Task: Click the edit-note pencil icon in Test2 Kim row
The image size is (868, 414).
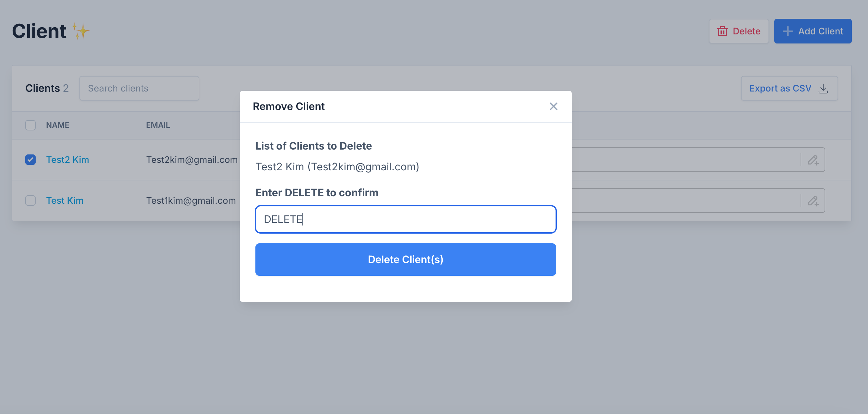Action: pyautogui.click(x=813, y=160)
